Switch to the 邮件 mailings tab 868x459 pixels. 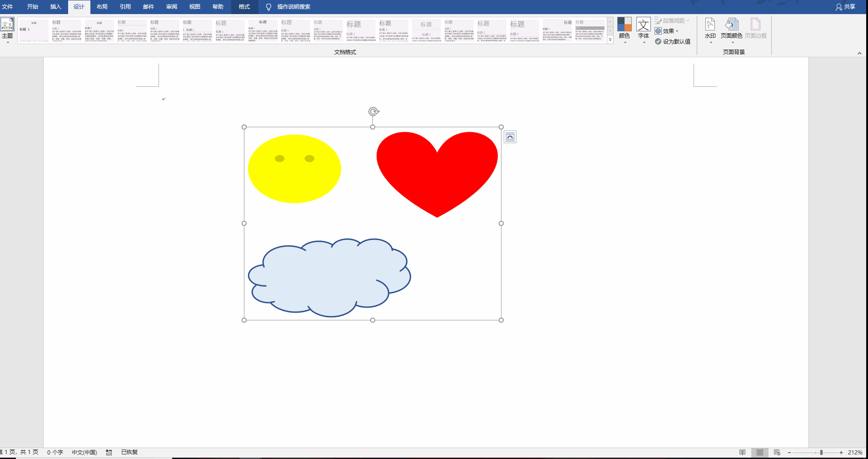coord(149,7)
